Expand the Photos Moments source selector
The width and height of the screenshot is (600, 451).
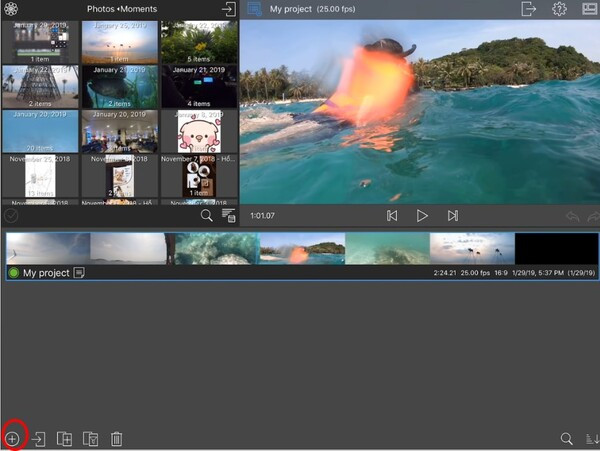[122, 9]
